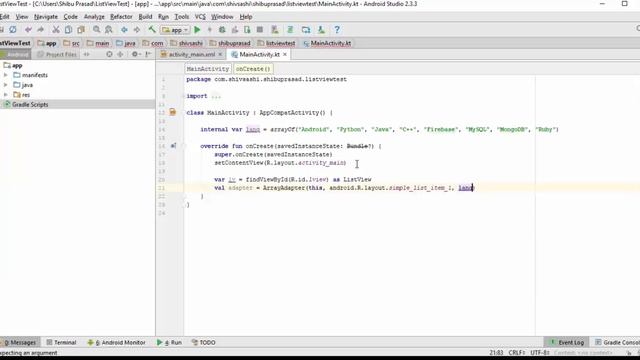The width and height of the screenshot is (640, 360).
Task: Switch to Project Files view tab
Action: (57, 54)
